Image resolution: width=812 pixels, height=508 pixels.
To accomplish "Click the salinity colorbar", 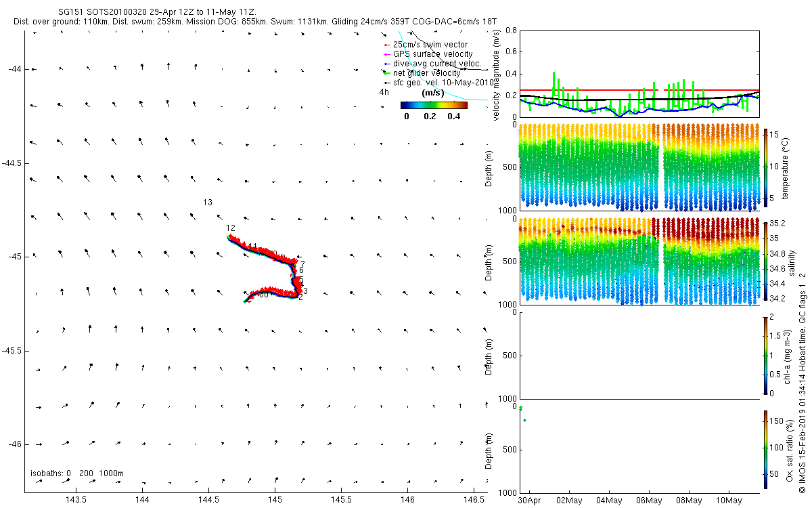I will pos(765,261).
